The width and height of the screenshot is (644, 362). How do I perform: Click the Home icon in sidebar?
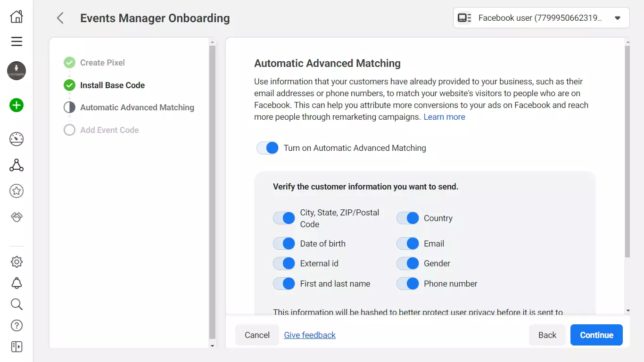pyautogui.click(x=17, y=17)
